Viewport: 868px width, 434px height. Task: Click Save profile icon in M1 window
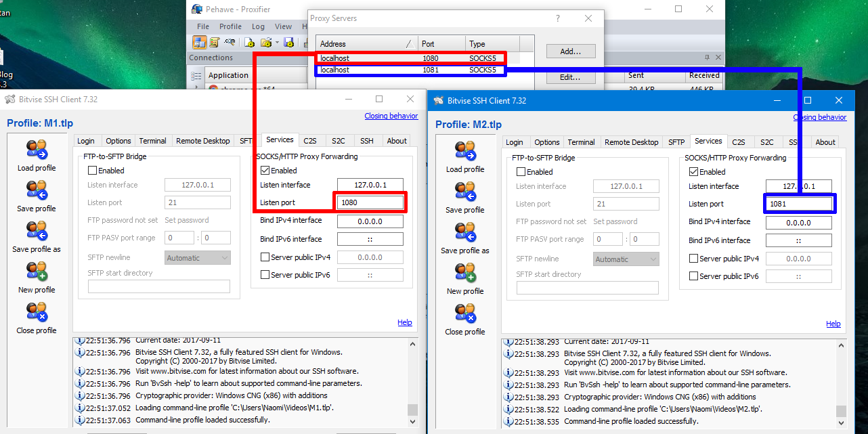(37, 190)
